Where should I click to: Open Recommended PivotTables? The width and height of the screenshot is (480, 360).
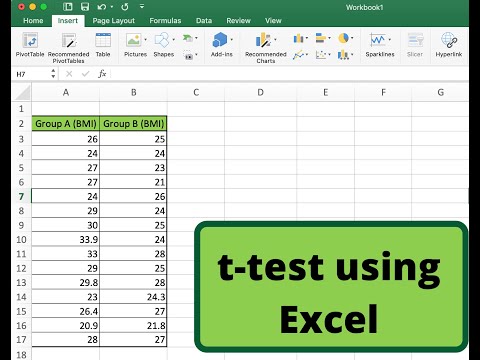pyautogui.click(x=69, y=48)
